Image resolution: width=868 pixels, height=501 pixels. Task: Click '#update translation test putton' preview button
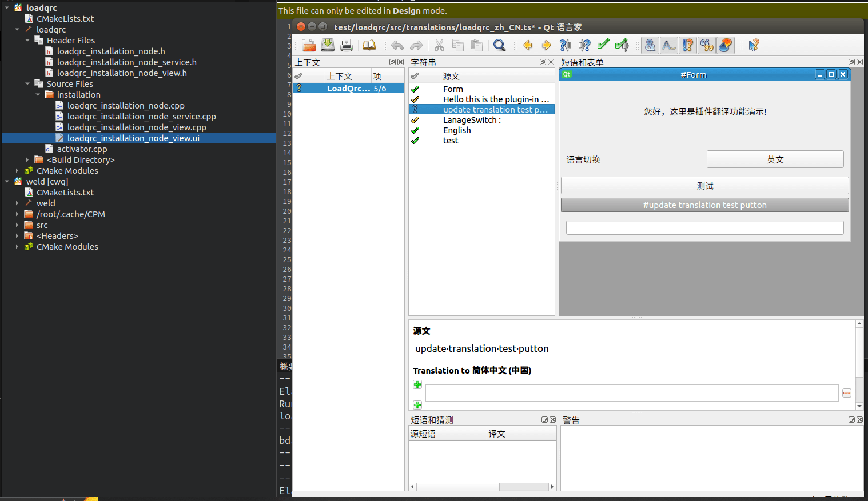pos(704,205)
